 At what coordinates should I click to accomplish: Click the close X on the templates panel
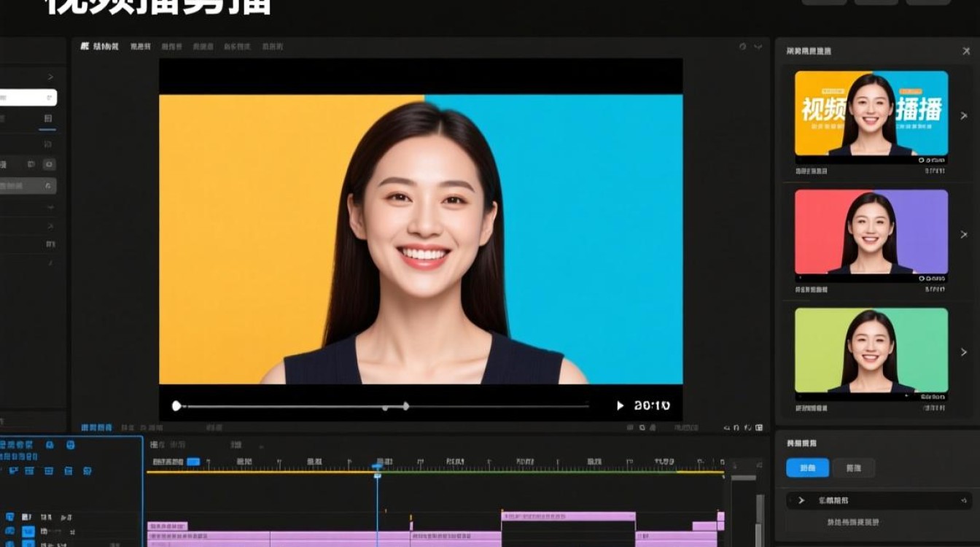[x=967, y=51]
